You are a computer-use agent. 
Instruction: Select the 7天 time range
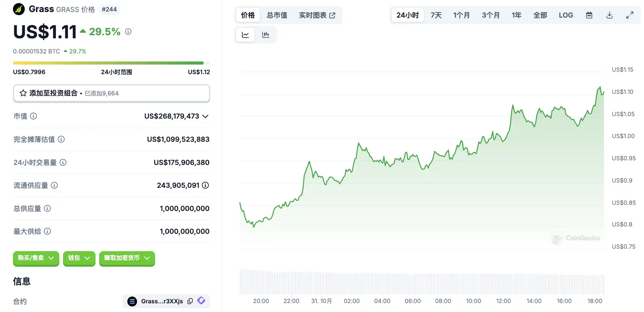coord(436,15)
